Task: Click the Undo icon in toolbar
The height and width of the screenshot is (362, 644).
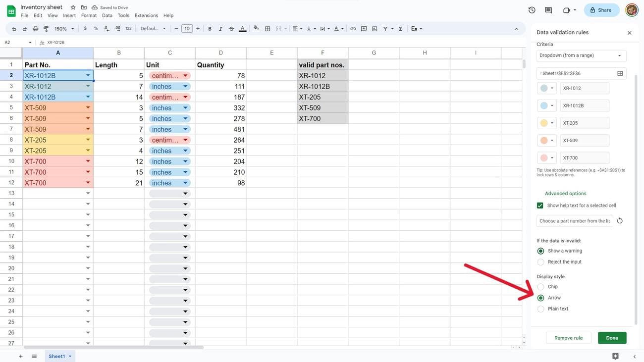Action: click(14, 29)
